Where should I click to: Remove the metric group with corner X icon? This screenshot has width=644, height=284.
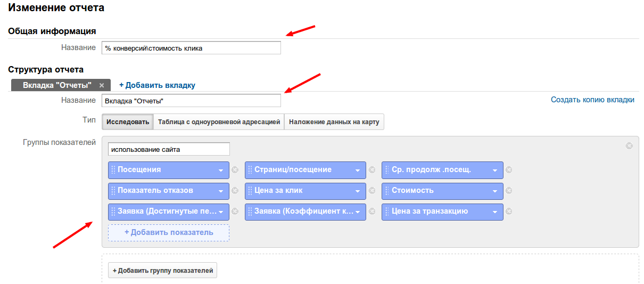click(629, 145)
